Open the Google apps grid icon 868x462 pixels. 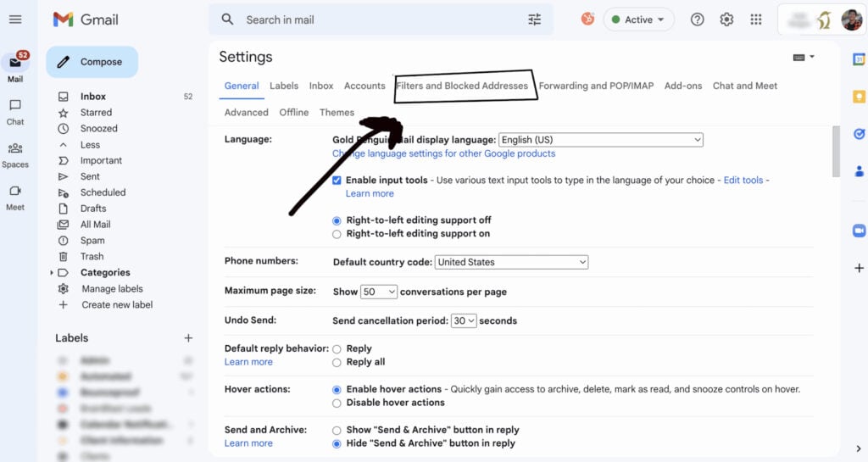click(x=756, y=19)
